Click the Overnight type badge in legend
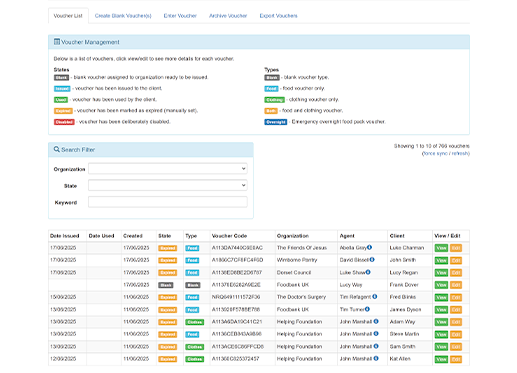The image size is (517, 373). point(276,122)
